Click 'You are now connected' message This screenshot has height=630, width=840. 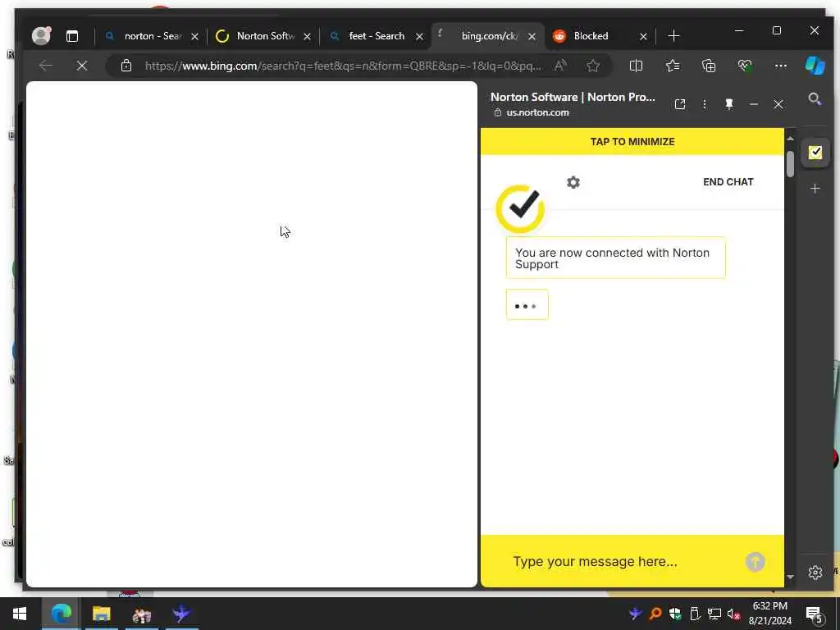tap(615, 258)
